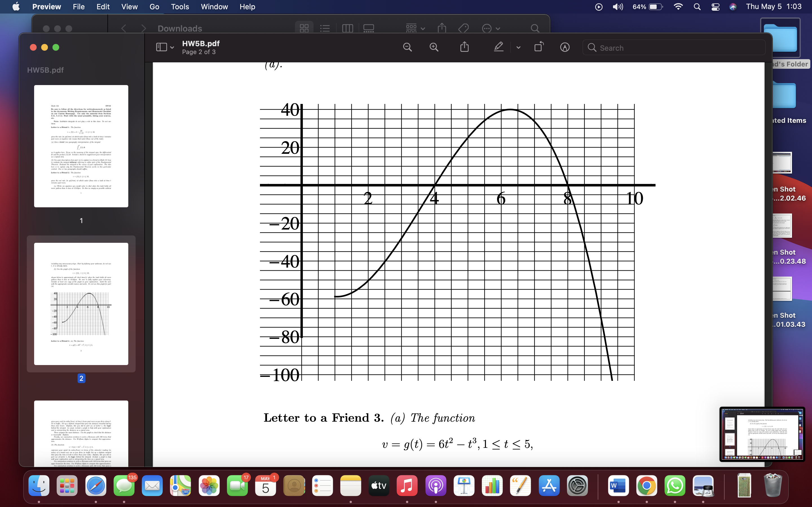Select page 1 thumbnail in the sidebar
812x507 pixels.
(81, 146)
